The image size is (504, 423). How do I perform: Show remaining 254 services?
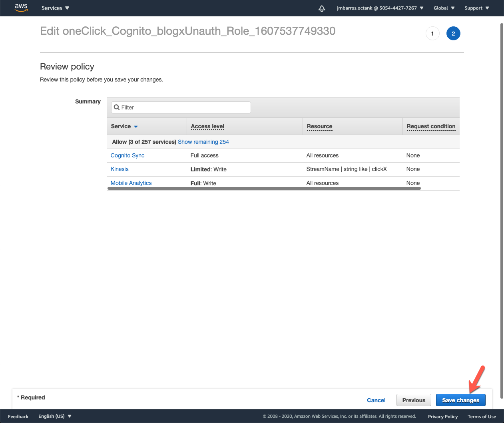[203, 142]
